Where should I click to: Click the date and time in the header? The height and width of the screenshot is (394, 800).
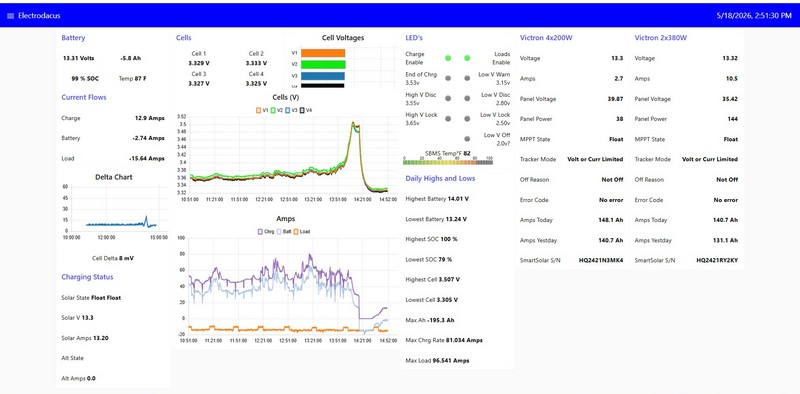coord(754,16)
